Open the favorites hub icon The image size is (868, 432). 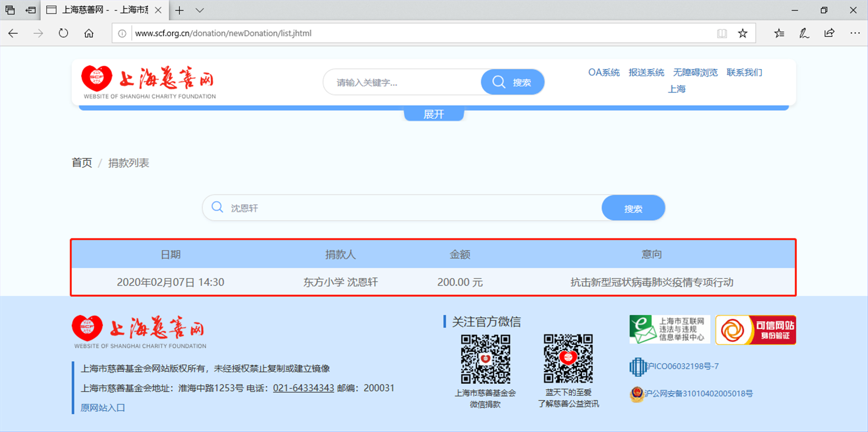(779, 33)
